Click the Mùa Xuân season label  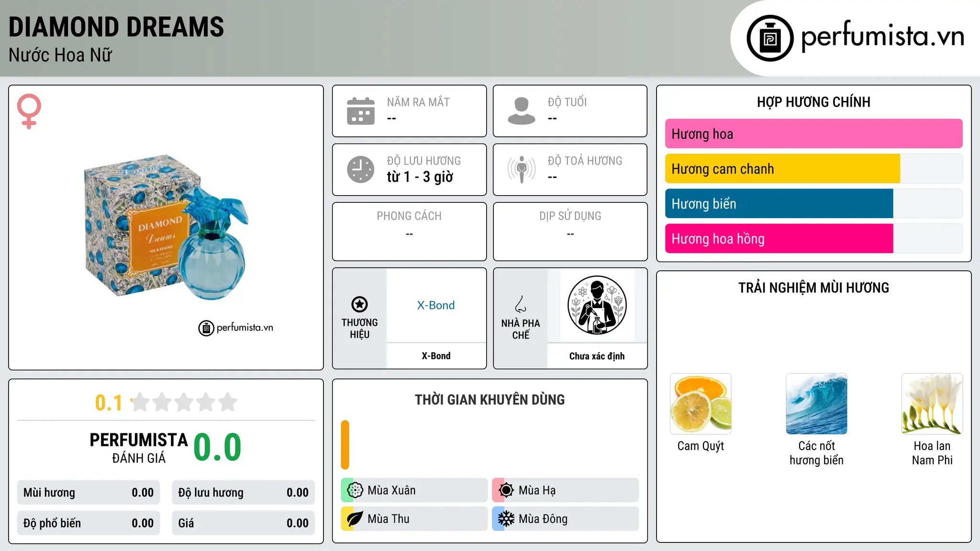click(391, 490)
